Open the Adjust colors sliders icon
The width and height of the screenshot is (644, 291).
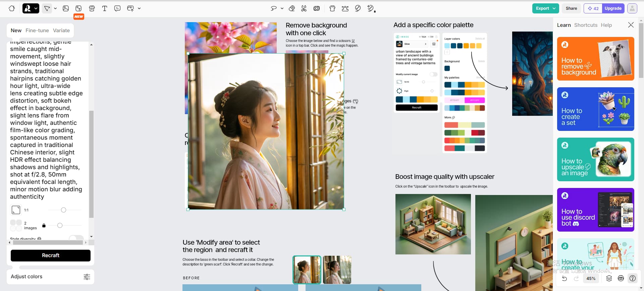pos(87,277)
